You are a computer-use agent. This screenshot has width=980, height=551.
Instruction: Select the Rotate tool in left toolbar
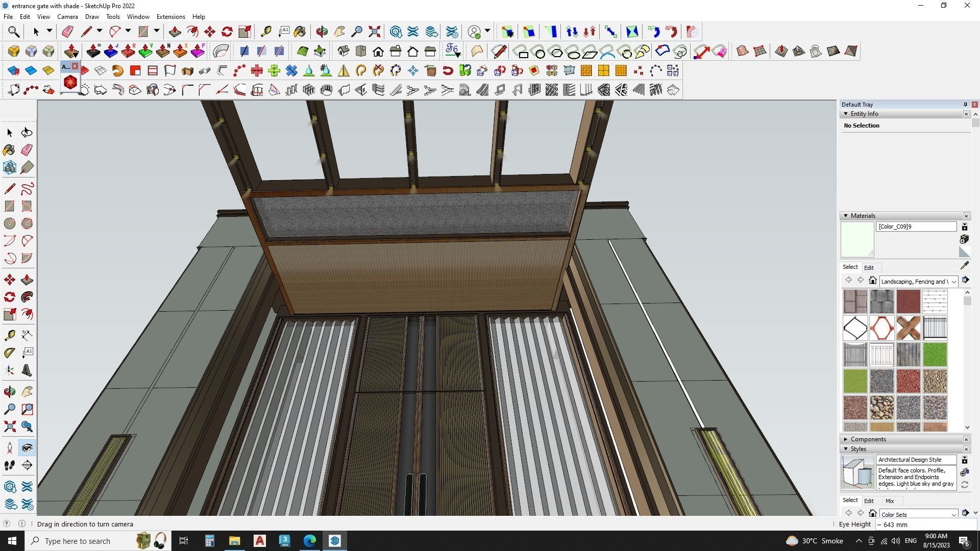[10, 297]
